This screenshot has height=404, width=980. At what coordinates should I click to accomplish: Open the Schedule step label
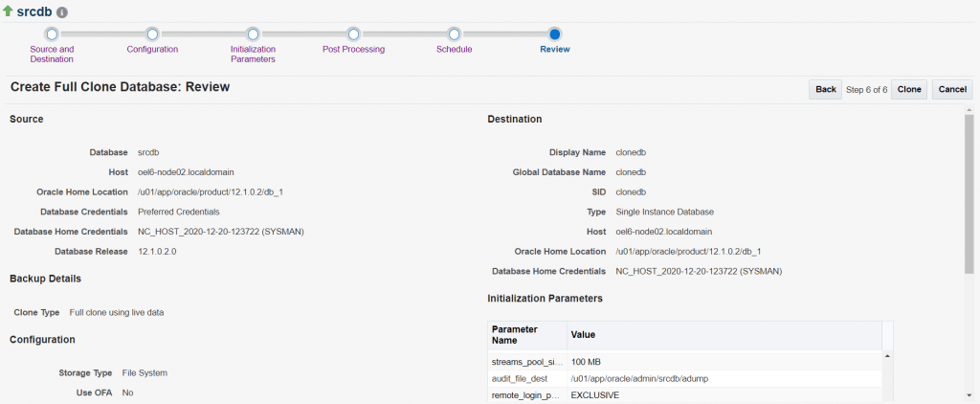click(454, 49)
